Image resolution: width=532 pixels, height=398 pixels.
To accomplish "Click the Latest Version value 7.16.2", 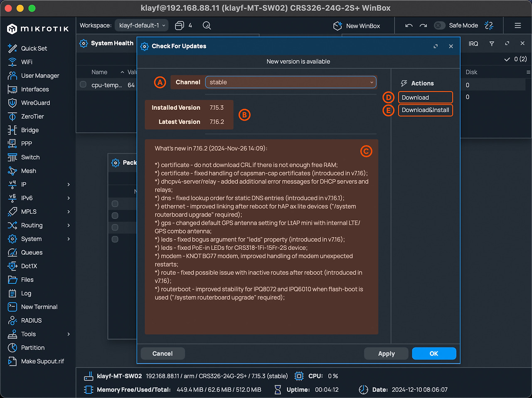I will point(217,122).
